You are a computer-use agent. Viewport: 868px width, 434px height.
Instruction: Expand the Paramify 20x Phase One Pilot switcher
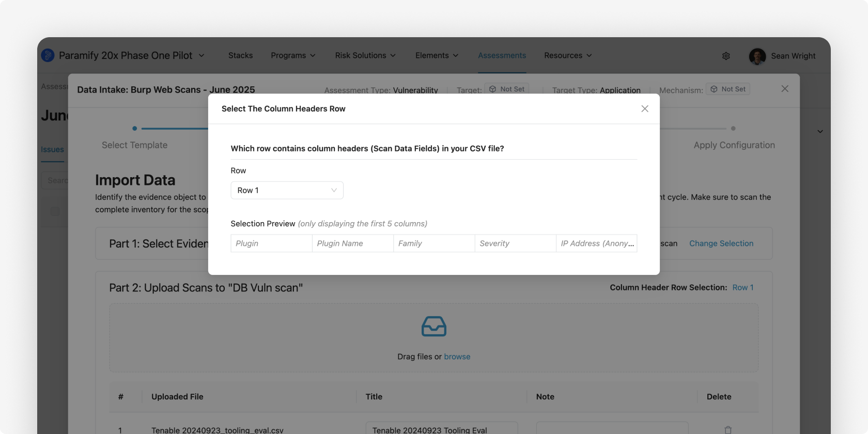[202, 55]
